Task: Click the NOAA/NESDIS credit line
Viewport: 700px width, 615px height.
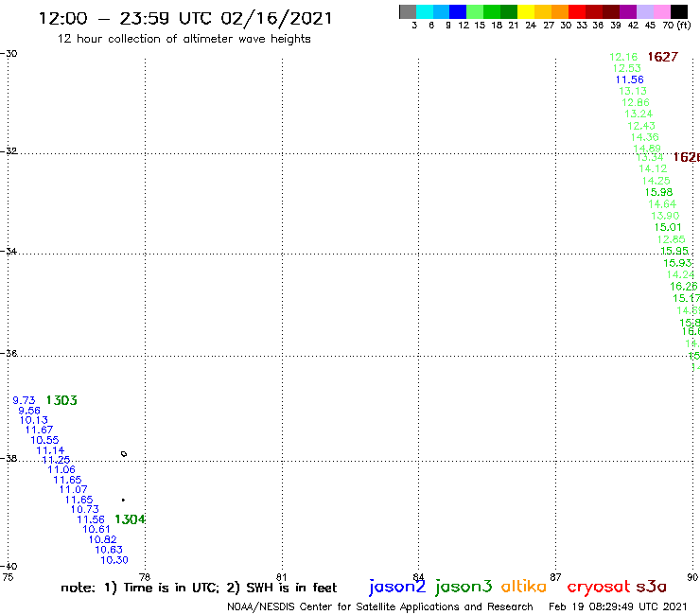Action: point(380,606)
